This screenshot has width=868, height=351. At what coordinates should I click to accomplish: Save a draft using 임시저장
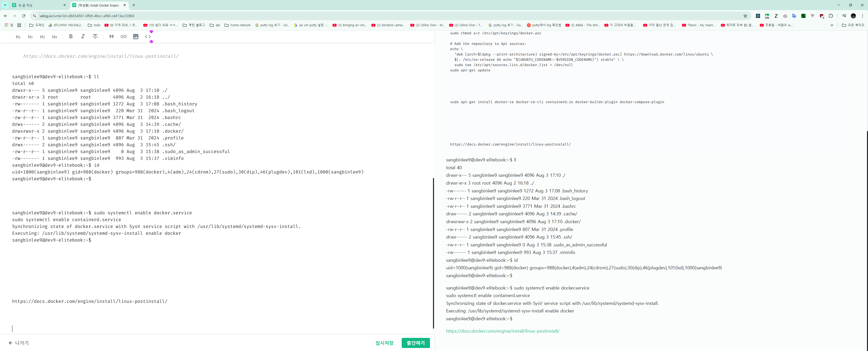[x=384, y=343]
